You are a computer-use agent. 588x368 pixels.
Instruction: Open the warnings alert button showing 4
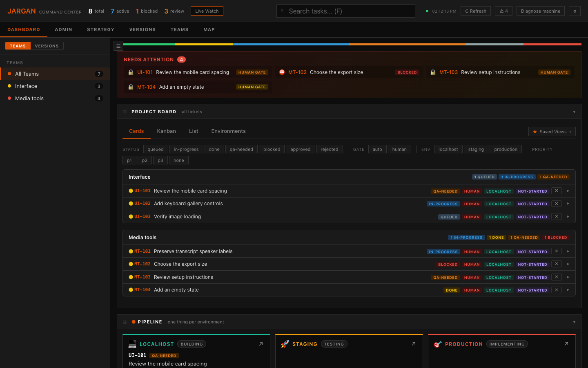(x=503, y=11)
